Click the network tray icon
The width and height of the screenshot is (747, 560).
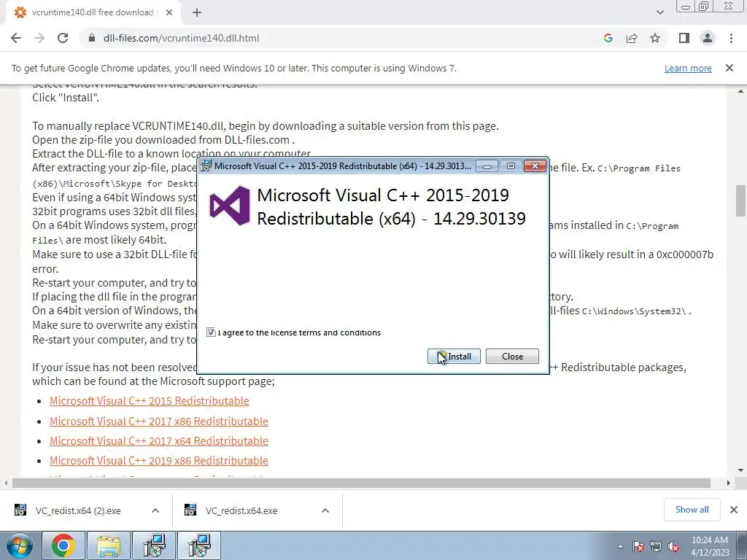(656, 547)
